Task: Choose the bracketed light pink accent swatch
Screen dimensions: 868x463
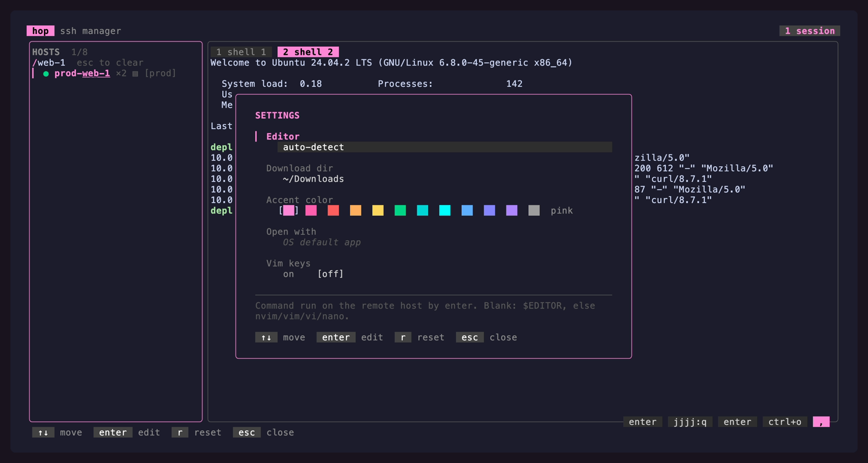Action: [x=289, y=211]
